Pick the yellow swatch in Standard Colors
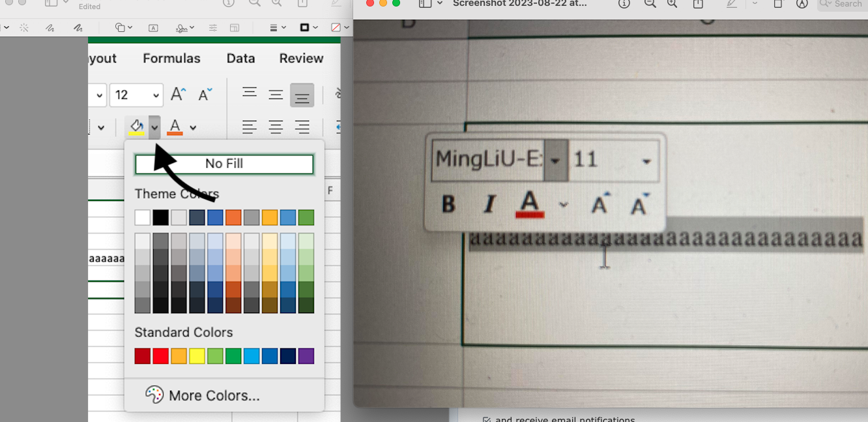The width and height of the screenshot is (868, 422). [x=197, y=356]
